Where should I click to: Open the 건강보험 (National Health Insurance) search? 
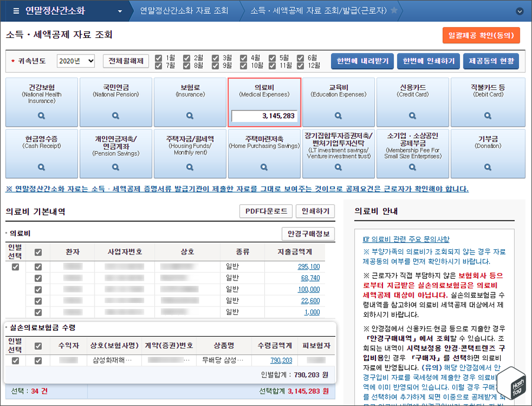pos(41,117)
